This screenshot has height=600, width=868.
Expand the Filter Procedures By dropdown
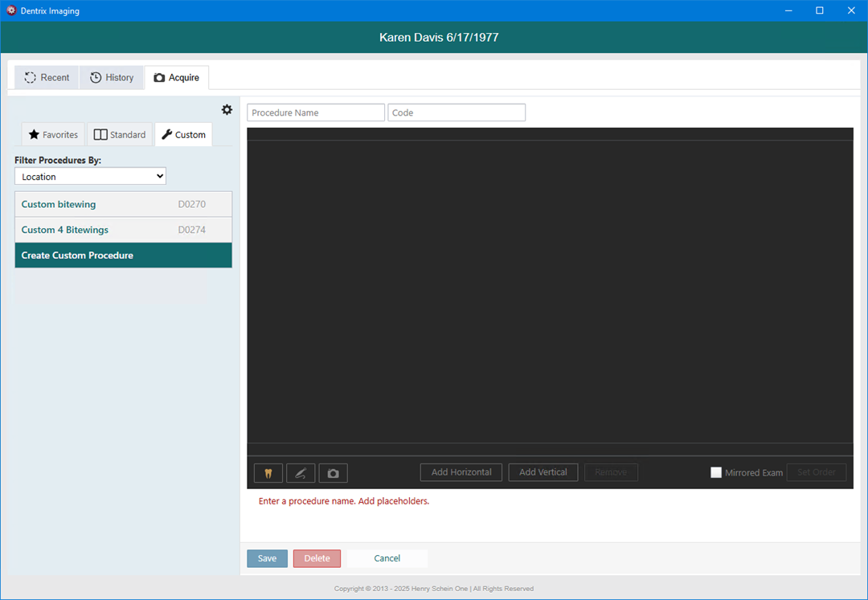pos(90,177)
